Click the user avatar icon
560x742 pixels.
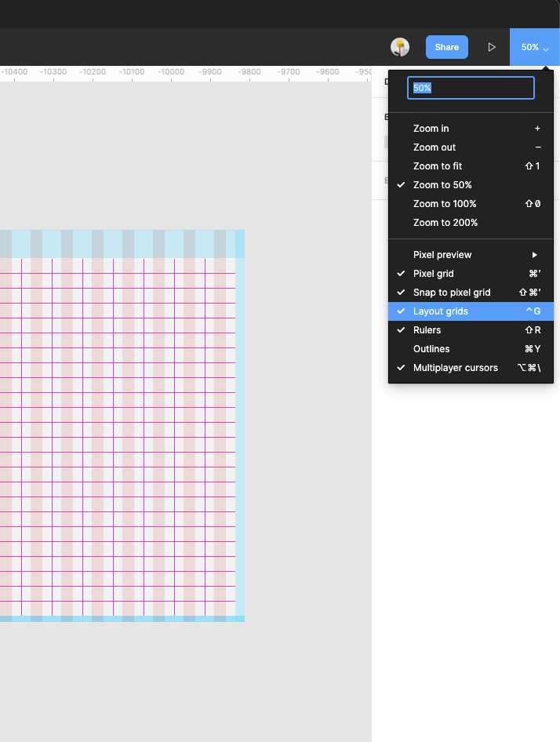[400, 47]
